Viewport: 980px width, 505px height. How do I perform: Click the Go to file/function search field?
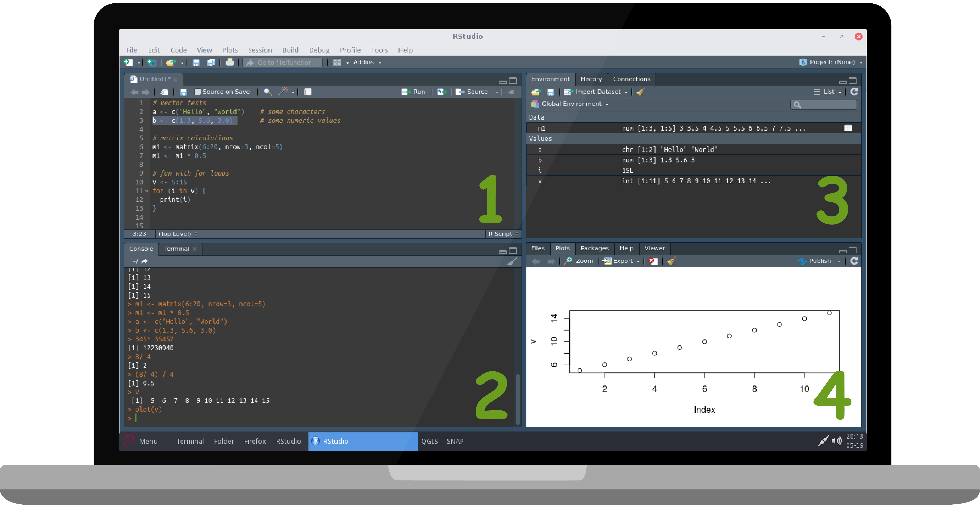[284, 62]
